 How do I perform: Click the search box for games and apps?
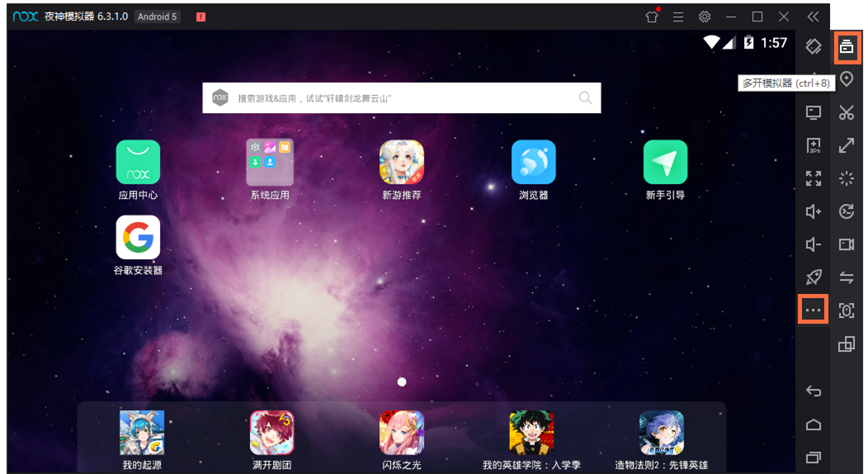tap(401, 98)
